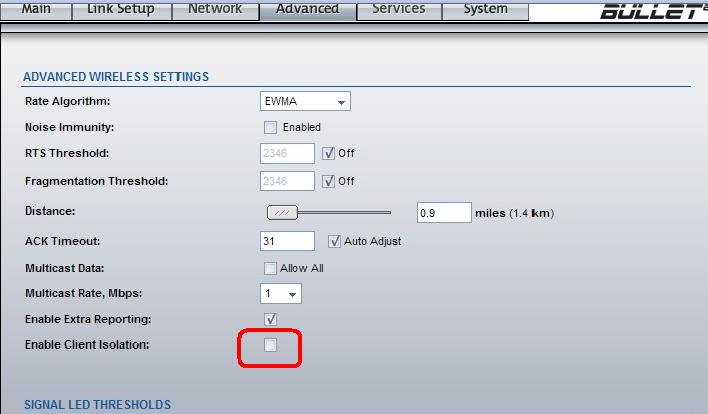The height and width of the screenshot is (414, 708).
Task: Go to the Services tab
Action: coord(399,10)
